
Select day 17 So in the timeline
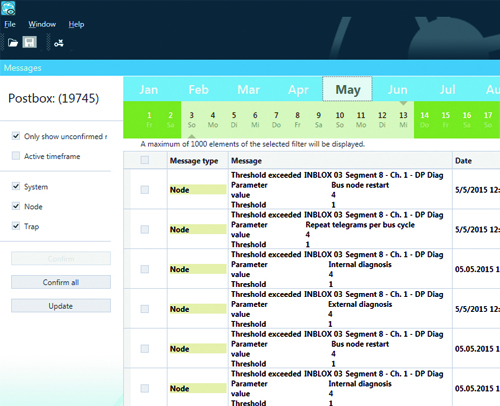click(488, 119)
